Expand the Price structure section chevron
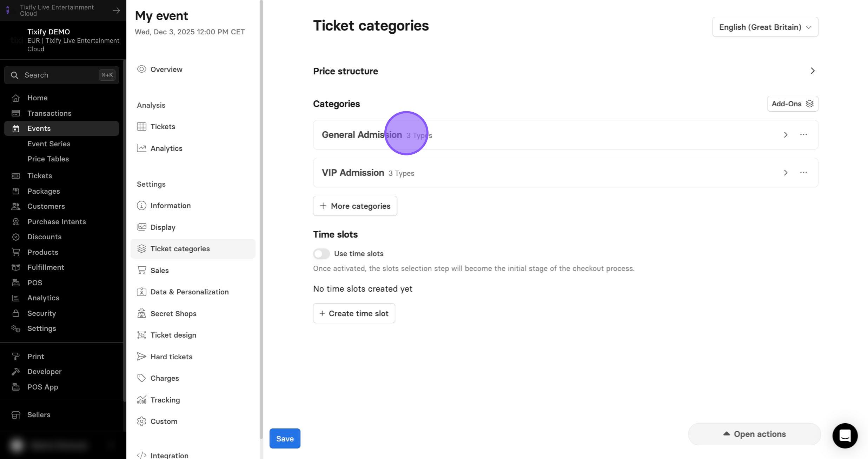 [813, 71]
